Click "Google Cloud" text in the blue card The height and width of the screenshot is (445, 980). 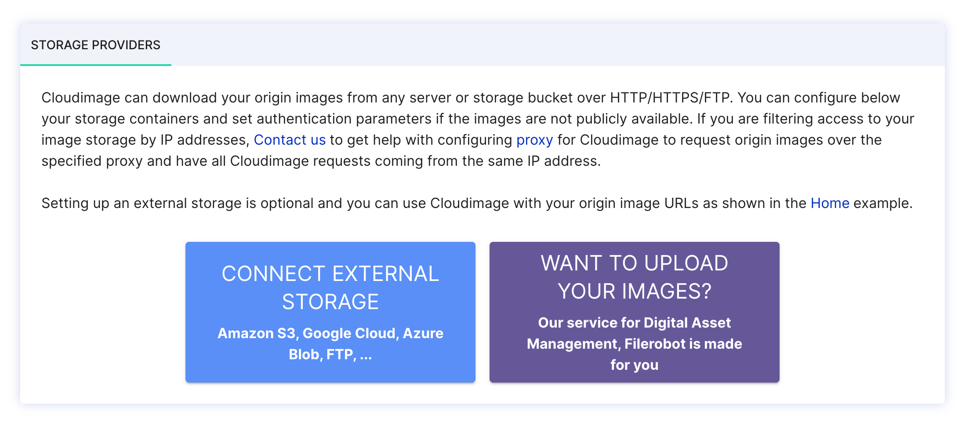(349, 333)
